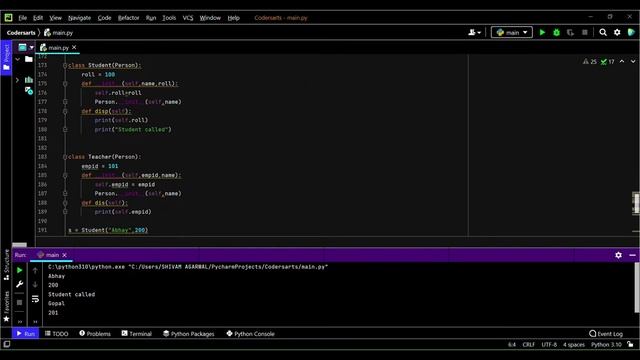Open the Run tool window button
The image size is (640, 360).
tap(25, 334)
